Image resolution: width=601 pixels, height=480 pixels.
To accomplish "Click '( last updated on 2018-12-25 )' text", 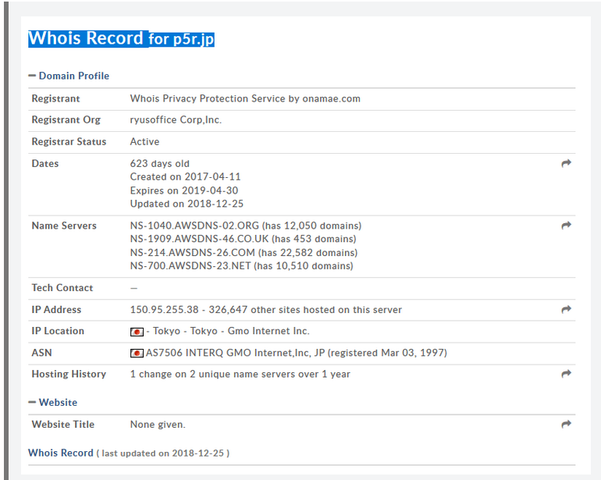I will click(163, 454).
